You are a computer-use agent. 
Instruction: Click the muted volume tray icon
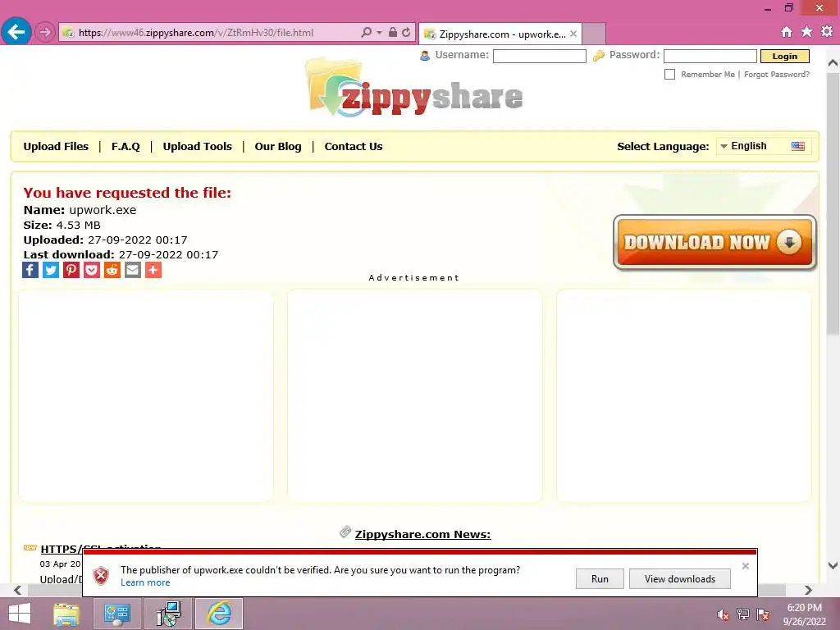(724, 614)
